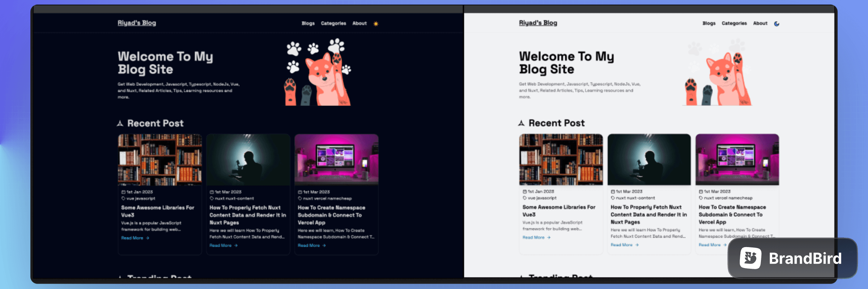This screenshot has width=868, height=289.
Task: Click the tag icon beside vue javascript, light page
Action: coord(524,198)
